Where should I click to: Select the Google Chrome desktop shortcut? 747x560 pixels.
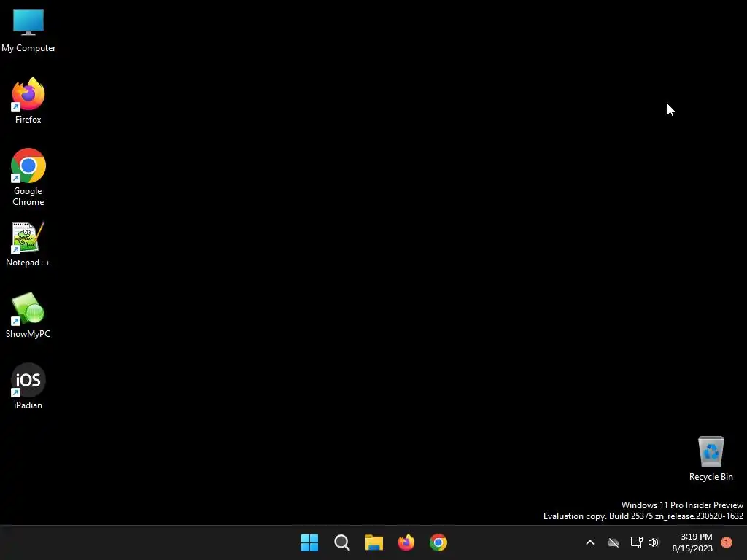click(28, 177)
